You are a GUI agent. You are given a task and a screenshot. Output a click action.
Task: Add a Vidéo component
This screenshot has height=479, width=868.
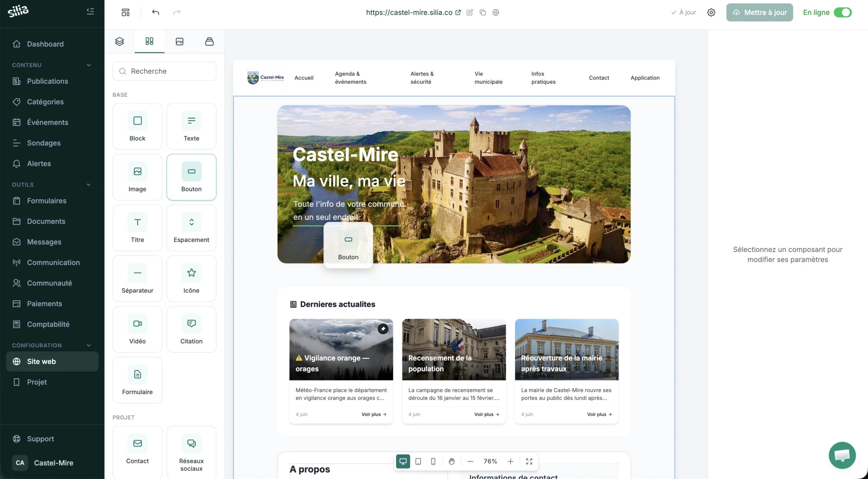[137, 329]
